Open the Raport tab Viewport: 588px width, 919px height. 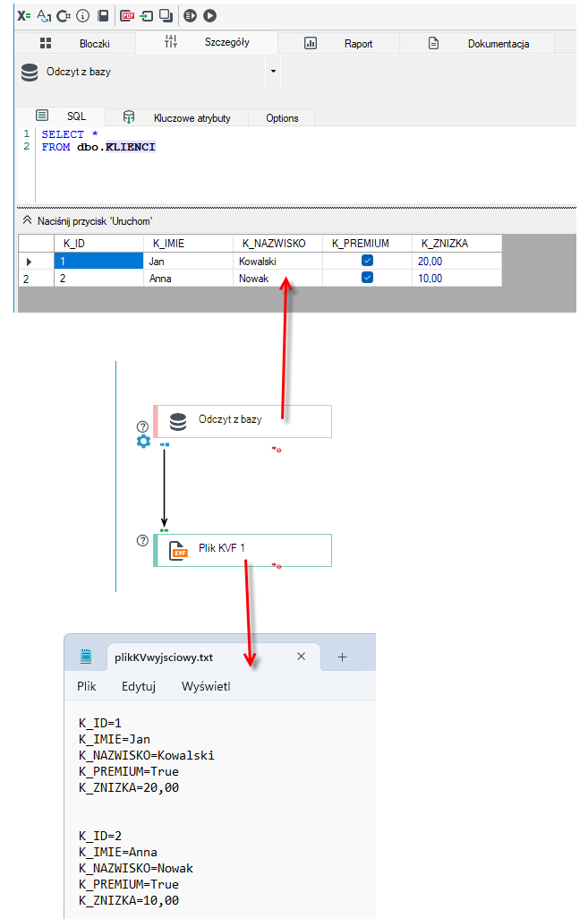tap(339, 43)
